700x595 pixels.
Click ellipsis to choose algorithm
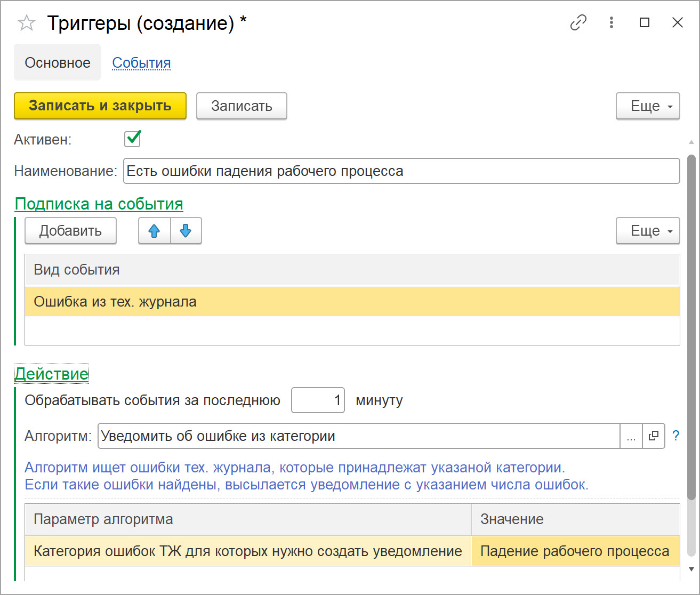coord(631,436)
